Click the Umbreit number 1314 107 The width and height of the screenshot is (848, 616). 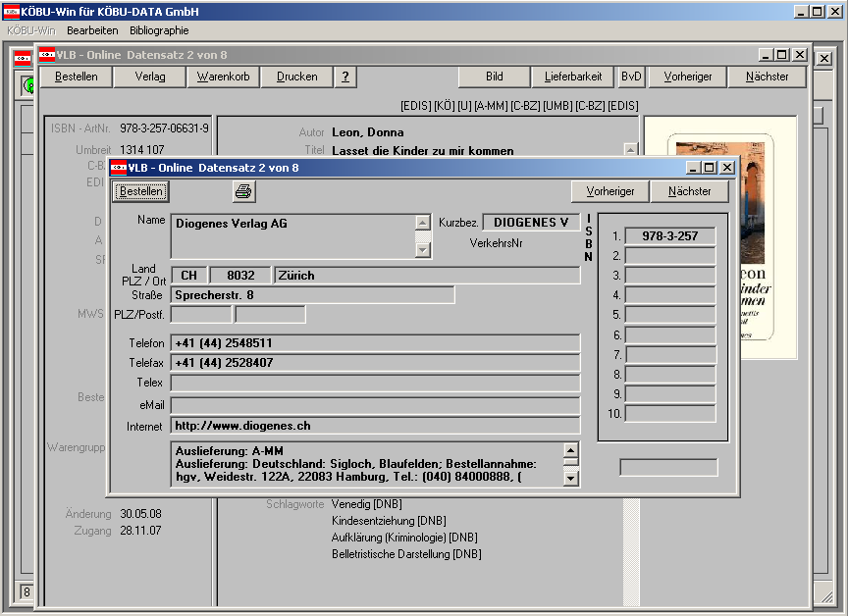coord(141,150)
